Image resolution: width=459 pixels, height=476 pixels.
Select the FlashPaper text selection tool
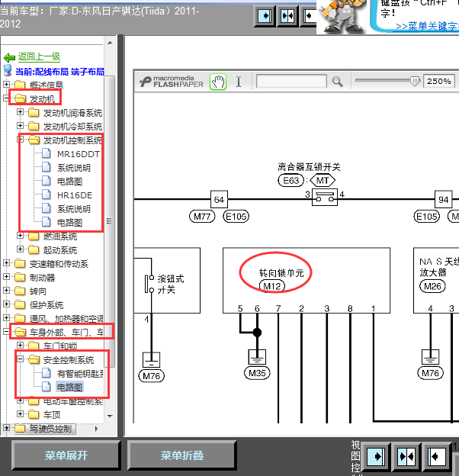pyautogui.click(x=239, y=82)
